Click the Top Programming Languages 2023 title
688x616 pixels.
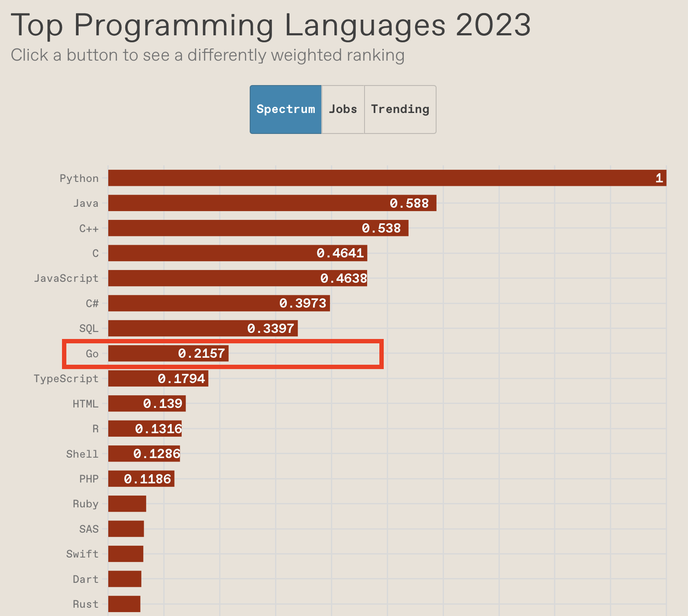[x=271, y=25]
